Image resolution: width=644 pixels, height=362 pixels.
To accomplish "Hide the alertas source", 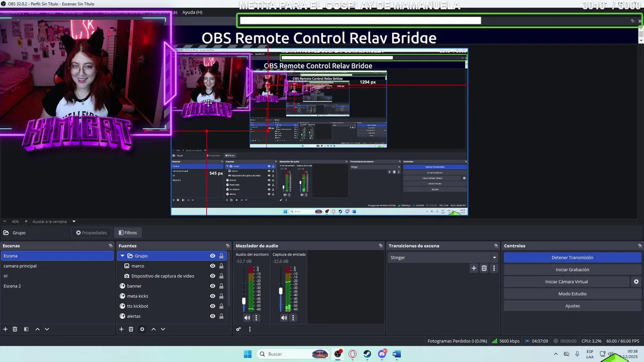I will [212, 316].
